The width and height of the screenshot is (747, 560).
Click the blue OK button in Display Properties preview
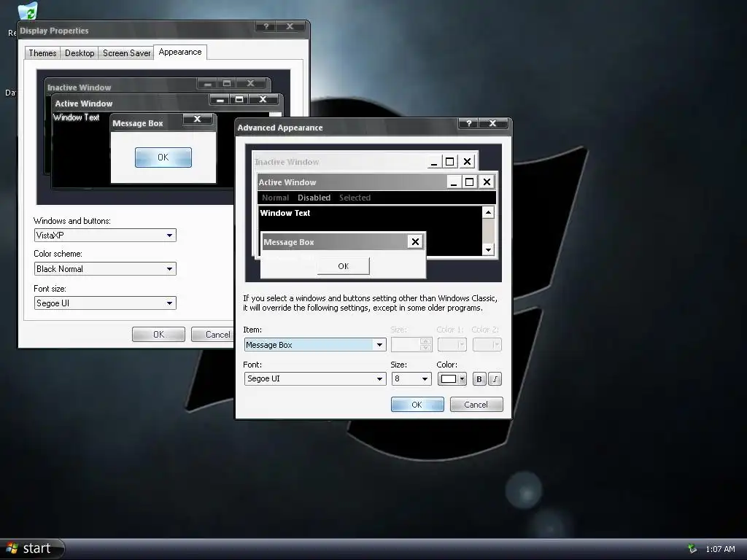(163, 157)
